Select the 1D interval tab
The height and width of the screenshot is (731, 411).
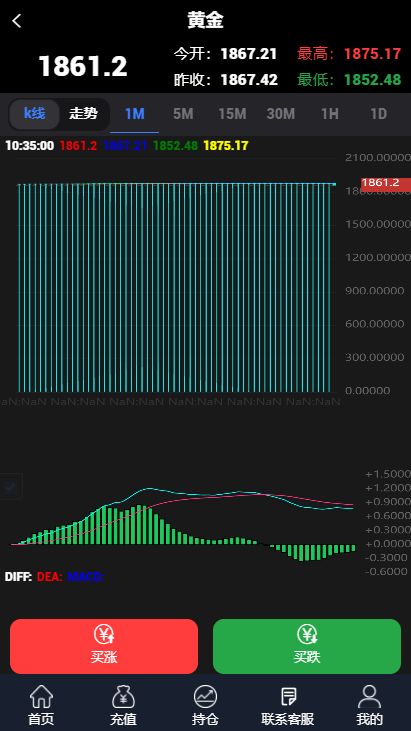(x=378, y=114)
